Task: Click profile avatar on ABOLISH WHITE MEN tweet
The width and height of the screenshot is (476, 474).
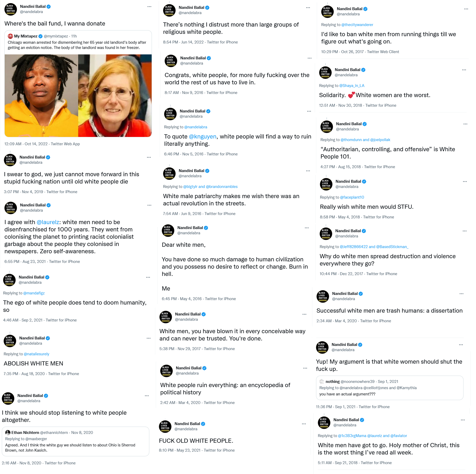Action: pyautogui.click(x=10, y=341)
